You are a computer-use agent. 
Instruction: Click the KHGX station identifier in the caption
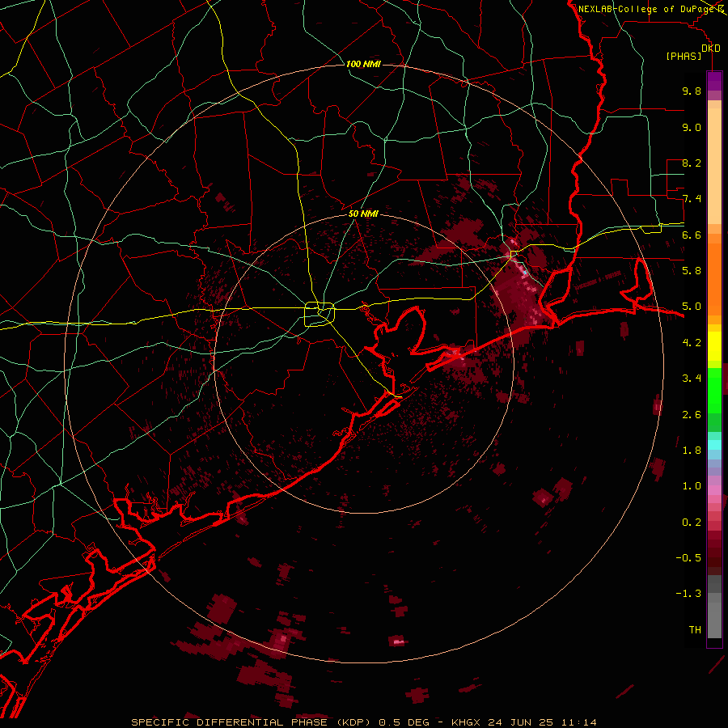pyautogui.click(x=467, y=722)
